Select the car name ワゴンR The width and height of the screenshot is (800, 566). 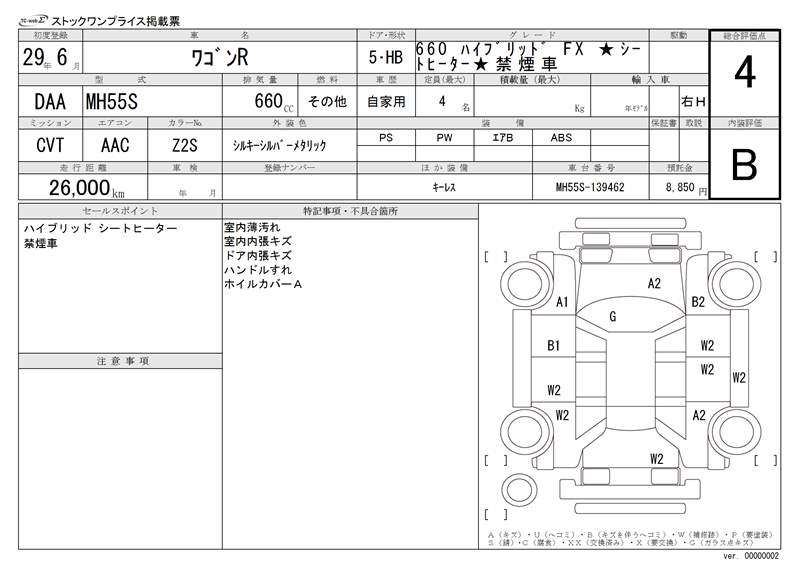(x=220, y=57)
